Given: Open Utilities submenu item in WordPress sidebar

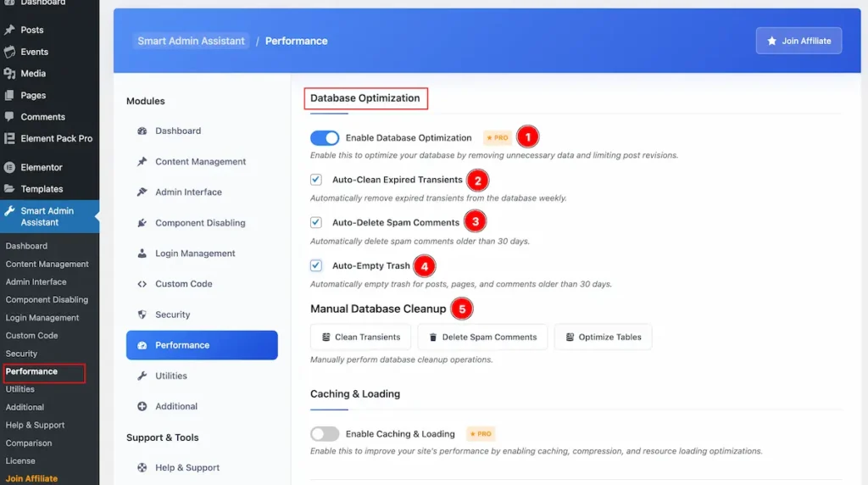Looking at the screenshot, I should [x=20, y=390].
